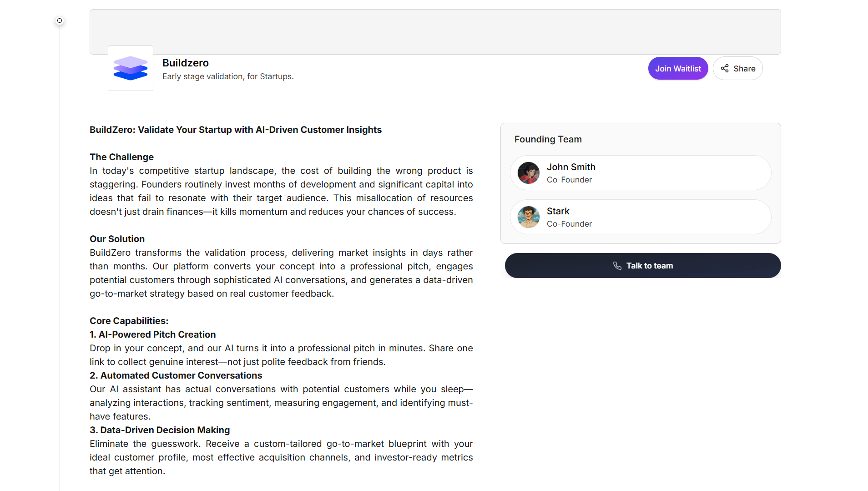Click Stark's avatar picture

(x=529, y=217)
